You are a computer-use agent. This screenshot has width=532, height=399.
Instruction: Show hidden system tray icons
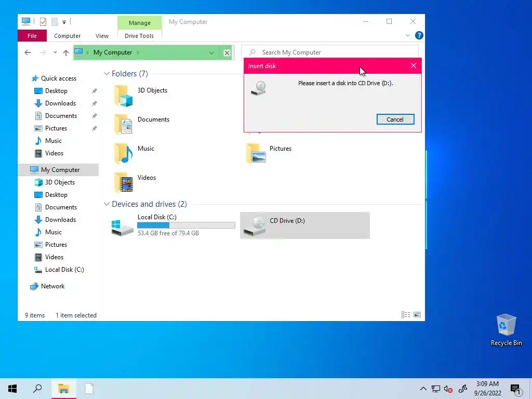423,389
